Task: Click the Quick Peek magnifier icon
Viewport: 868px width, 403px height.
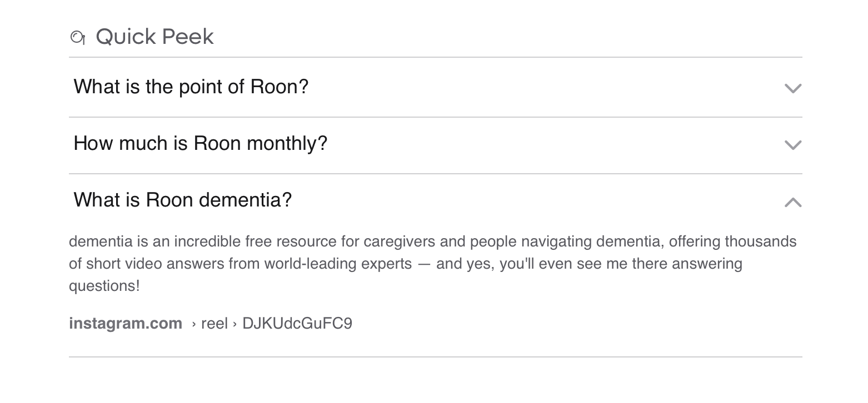Action: click(78, 38)
